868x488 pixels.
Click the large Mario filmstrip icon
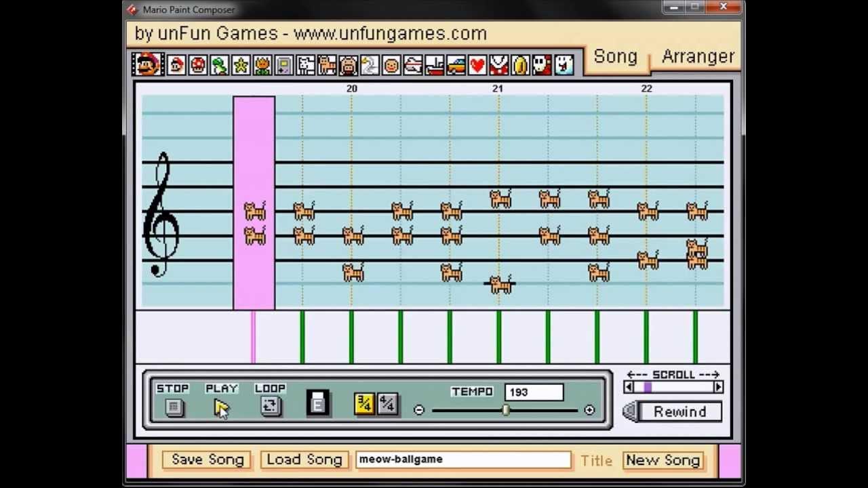[x=147, y=64]
